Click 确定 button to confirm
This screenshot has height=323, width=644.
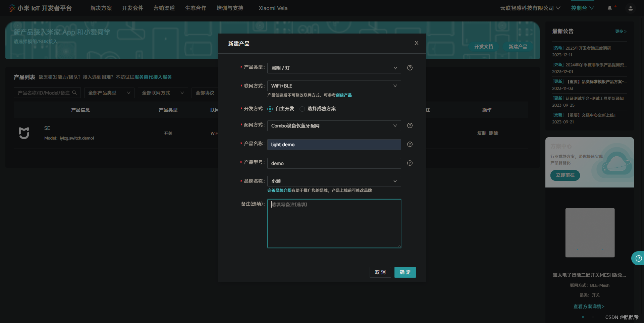point(405,272)
